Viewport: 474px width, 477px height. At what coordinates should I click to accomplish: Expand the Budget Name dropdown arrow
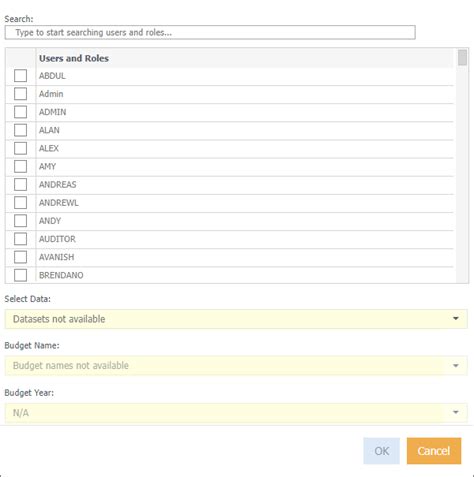coord(456,366)
